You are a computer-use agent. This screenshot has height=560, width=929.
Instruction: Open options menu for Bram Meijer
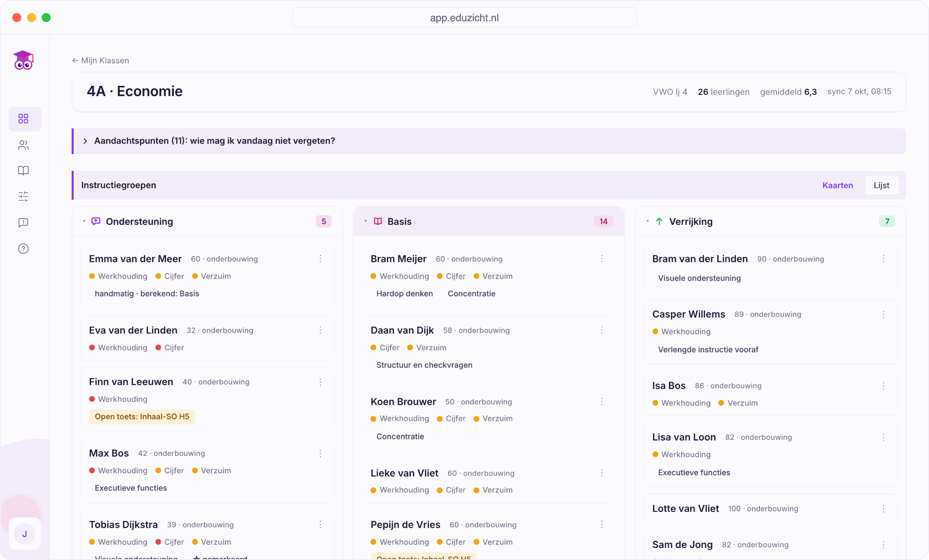click(x=602, y=259)
